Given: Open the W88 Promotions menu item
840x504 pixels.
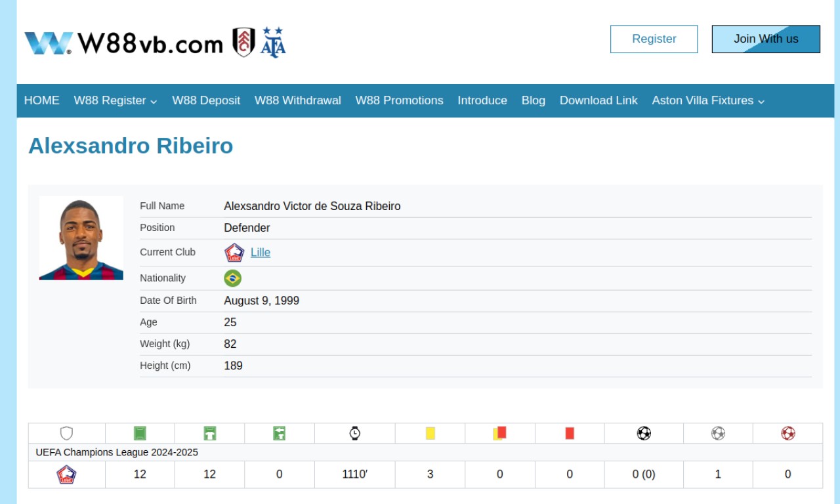Looking at the screenshot, I should (x=399, y=100).
